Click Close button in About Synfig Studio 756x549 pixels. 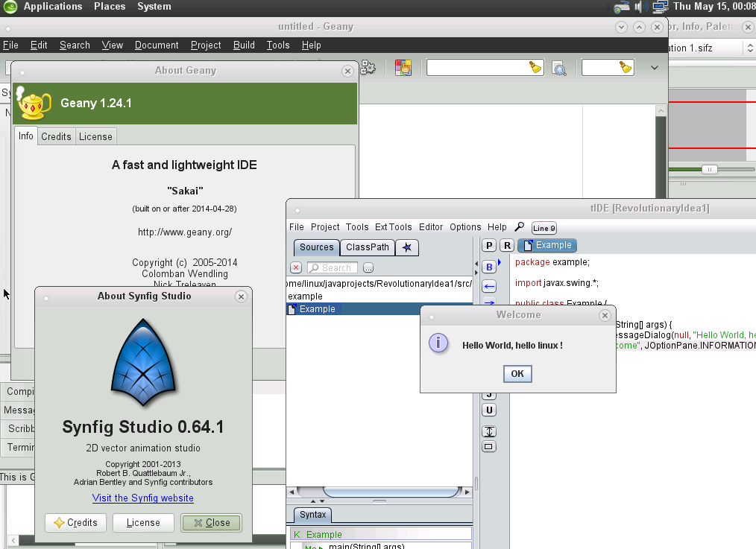[x=211, y=523]
